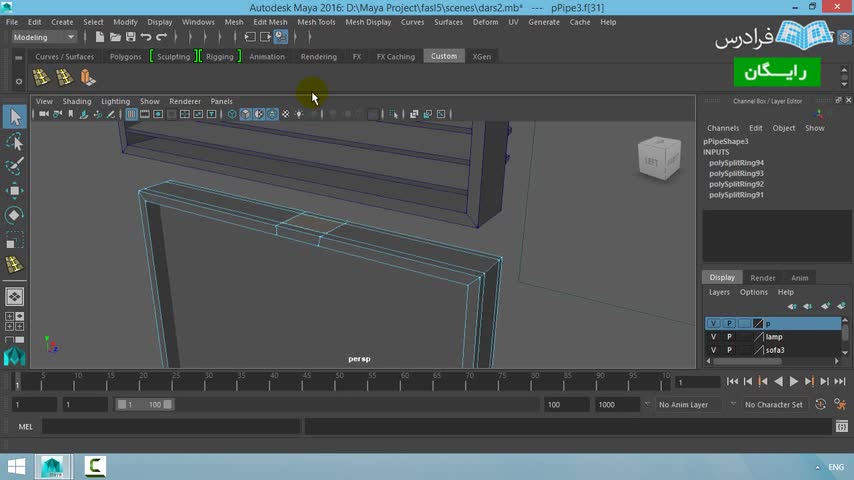Open the Modeling menu set dropdown
The image size is (854, 480).
pyautogui.click(x=44, y=37)
